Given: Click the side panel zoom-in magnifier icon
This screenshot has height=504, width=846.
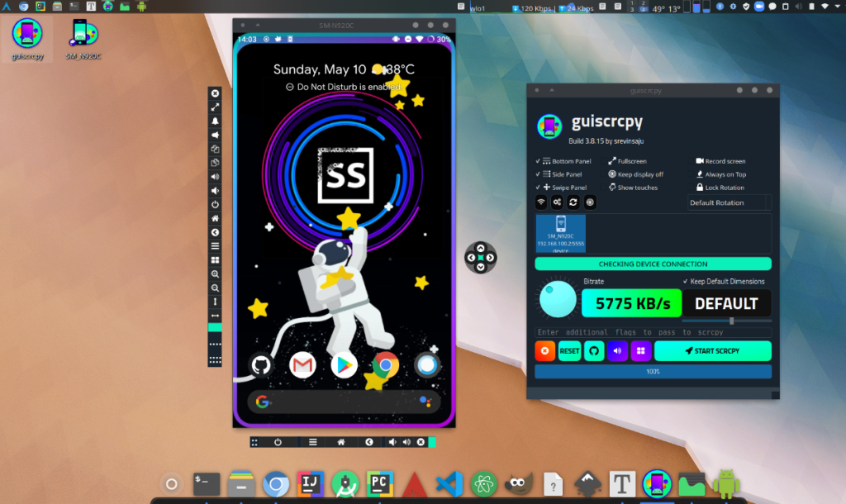Looking at the screenshot, I should click(215, 274).
